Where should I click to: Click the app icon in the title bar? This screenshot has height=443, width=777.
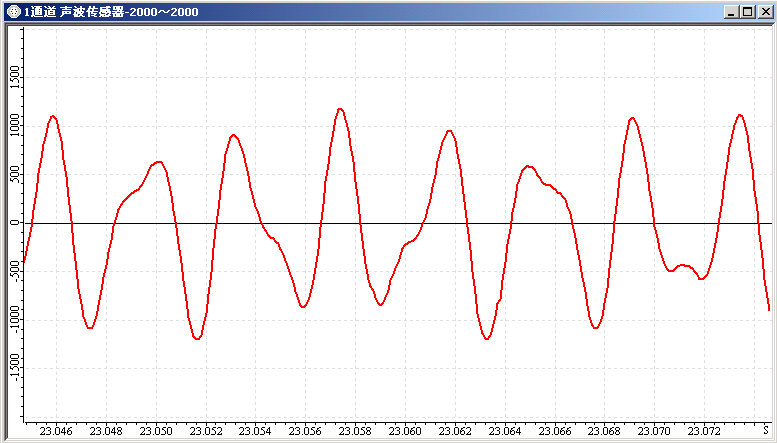click(x=12, y=11)
